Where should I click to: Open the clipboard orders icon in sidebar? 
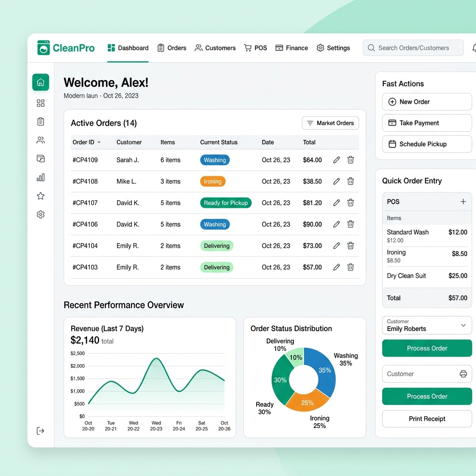[41, 122]
